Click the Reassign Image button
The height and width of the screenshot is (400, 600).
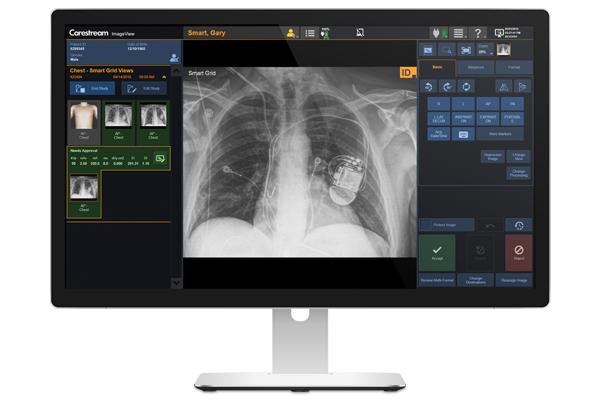[517, 280]
